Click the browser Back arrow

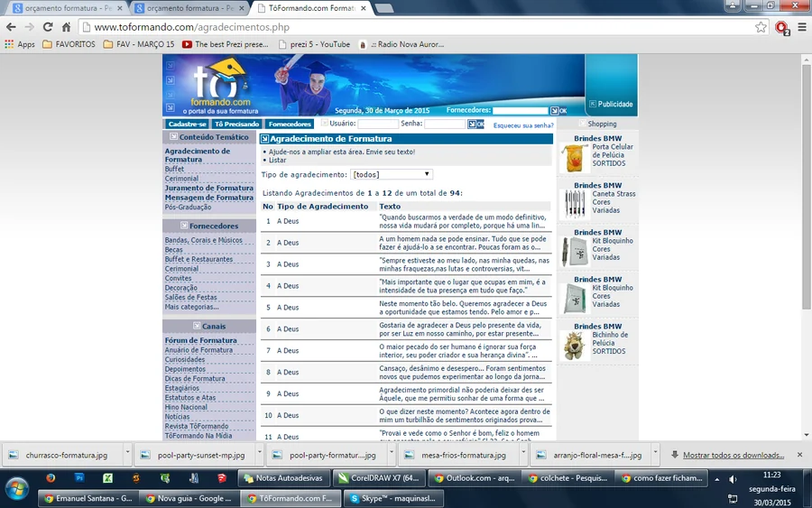tap(11, 27)
